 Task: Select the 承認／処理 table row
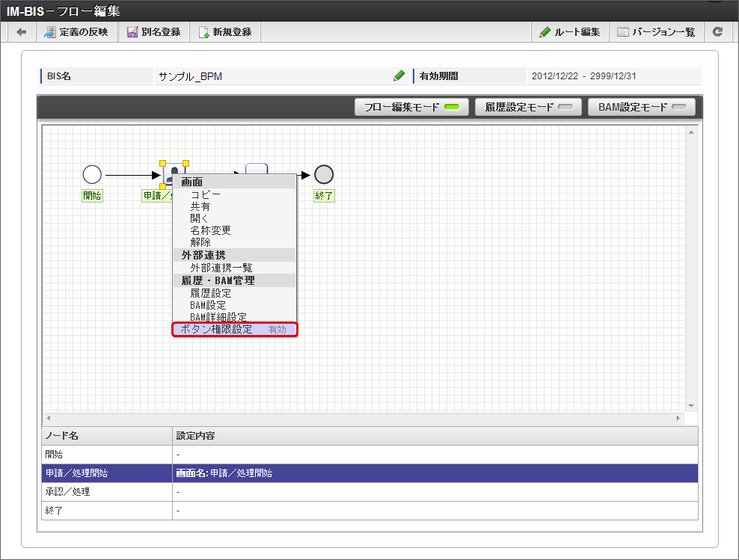tap(369, 492)
